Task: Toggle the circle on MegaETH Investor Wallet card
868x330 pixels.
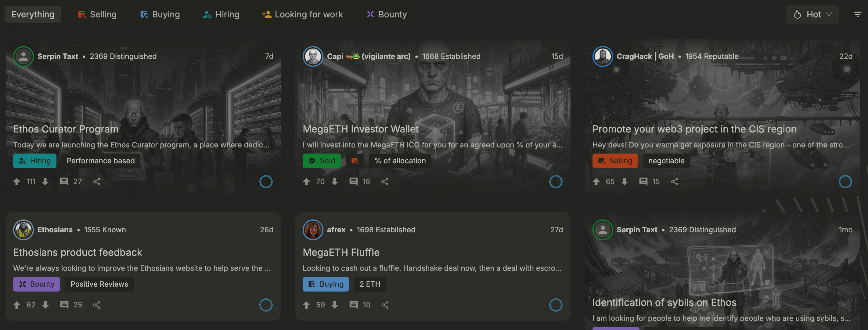Action: tap(556, 182)
